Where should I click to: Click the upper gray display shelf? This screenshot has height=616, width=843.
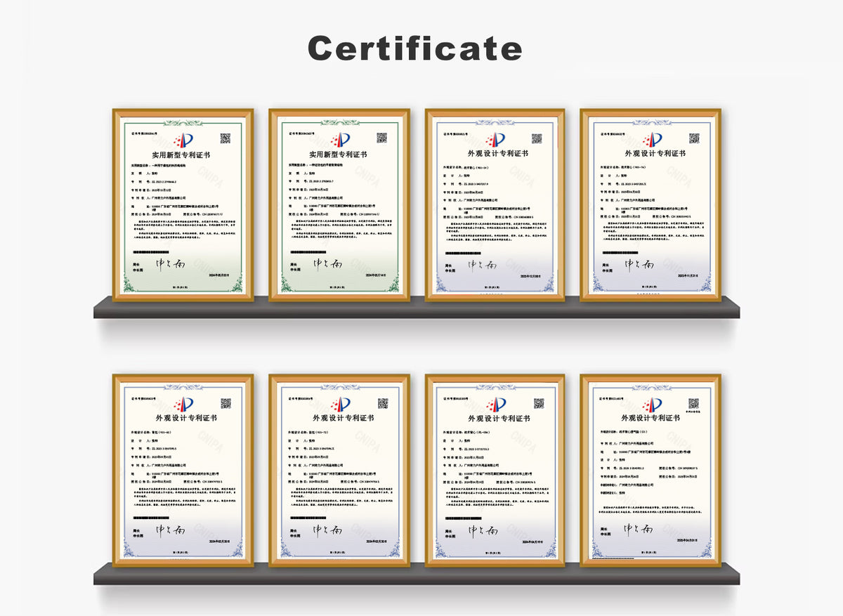pyautogui.click(x=416, y=307)
